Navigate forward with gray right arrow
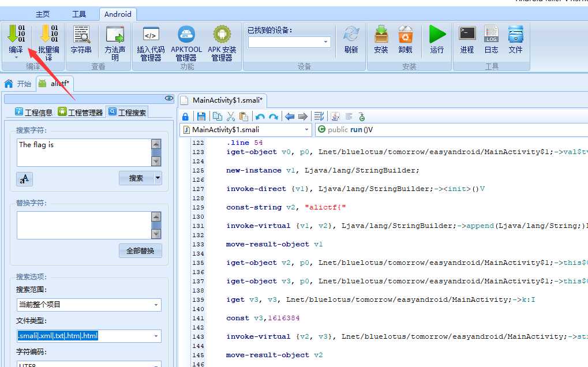Viewport: 588px width, 367px height. (303, 117)
